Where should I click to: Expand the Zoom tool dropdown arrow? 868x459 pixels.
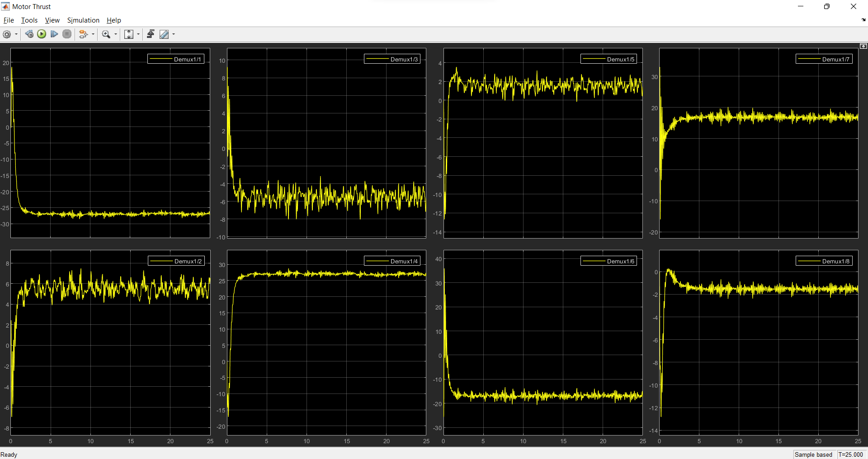[116, 34]
